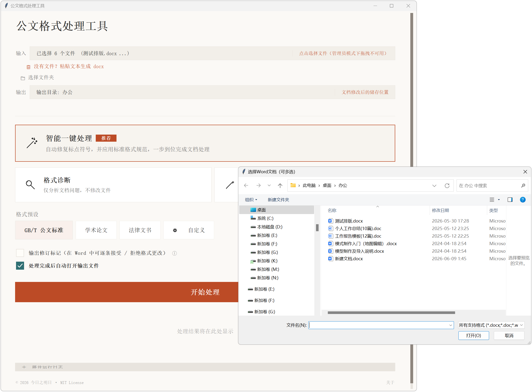Click the info icon beside 输出修订标记
The height and width of the screenshot is (392, 532).
tap(175, 253)
